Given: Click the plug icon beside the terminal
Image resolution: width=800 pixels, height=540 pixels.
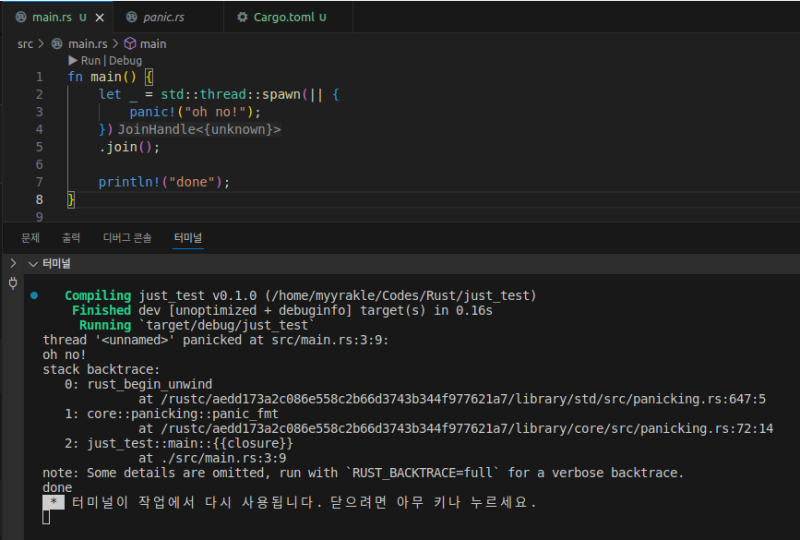Looking at the screenshot, I should 12,283.
